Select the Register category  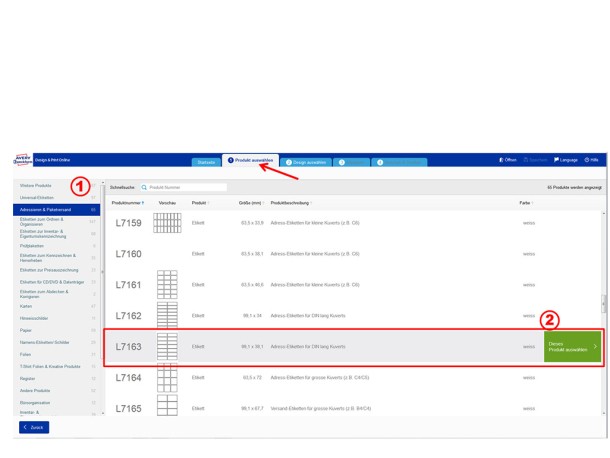tap(56, 379)
